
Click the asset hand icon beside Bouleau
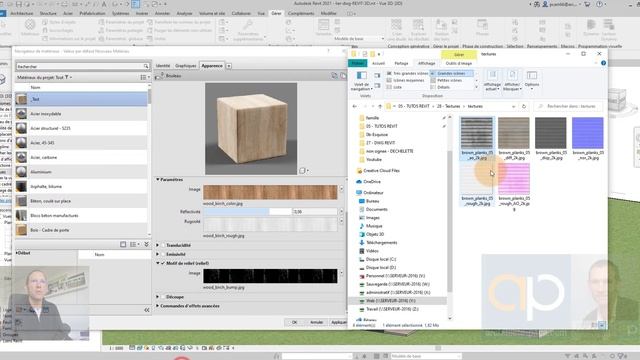(158, 76)
